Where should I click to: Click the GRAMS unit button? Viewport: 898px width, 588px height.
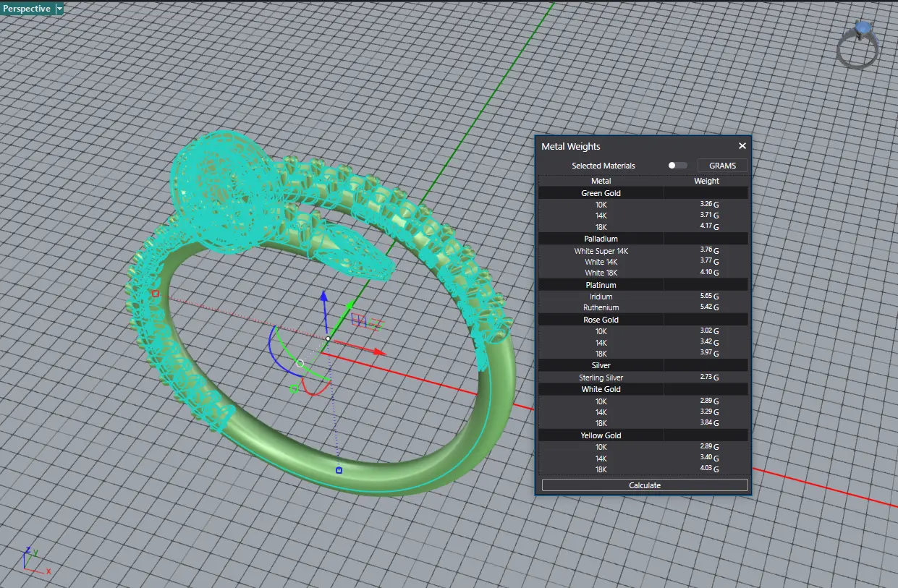coord(721,166)
